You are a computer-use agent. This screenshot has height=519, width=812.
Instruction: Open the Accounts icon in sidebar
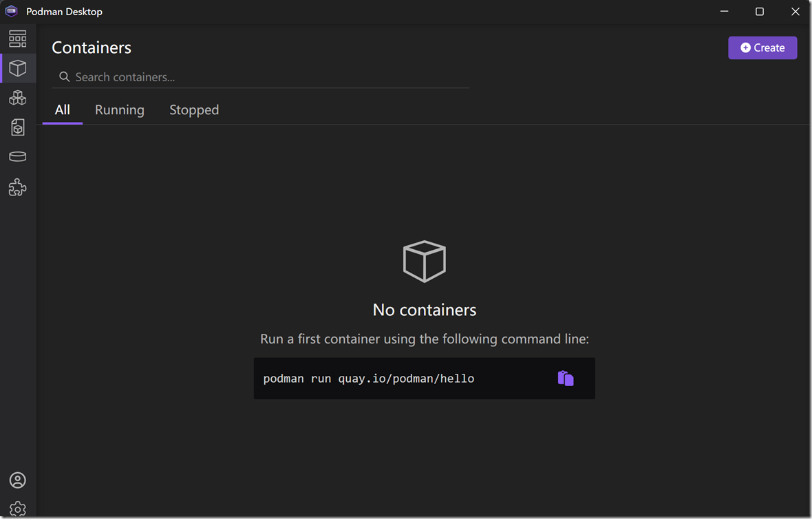(x=18, y=480)
